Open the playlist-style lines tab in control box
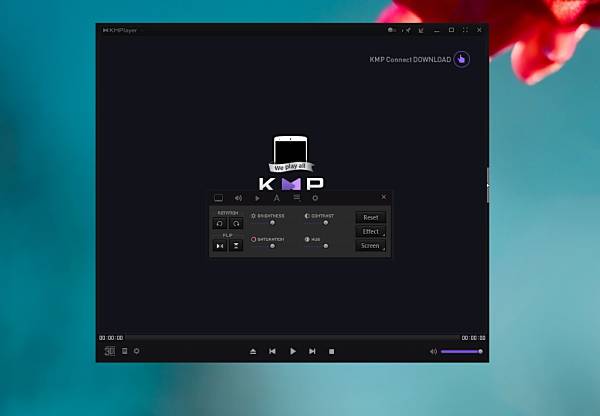This screenshot has height=416, width=600. 297,197
